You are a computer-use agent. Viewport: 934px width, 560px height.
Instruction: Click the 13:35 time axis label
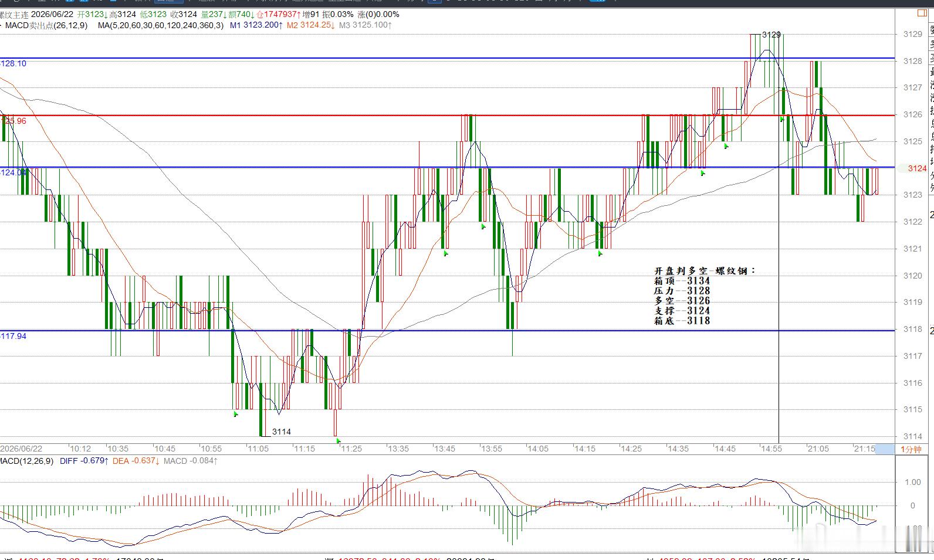coord(398,449)
